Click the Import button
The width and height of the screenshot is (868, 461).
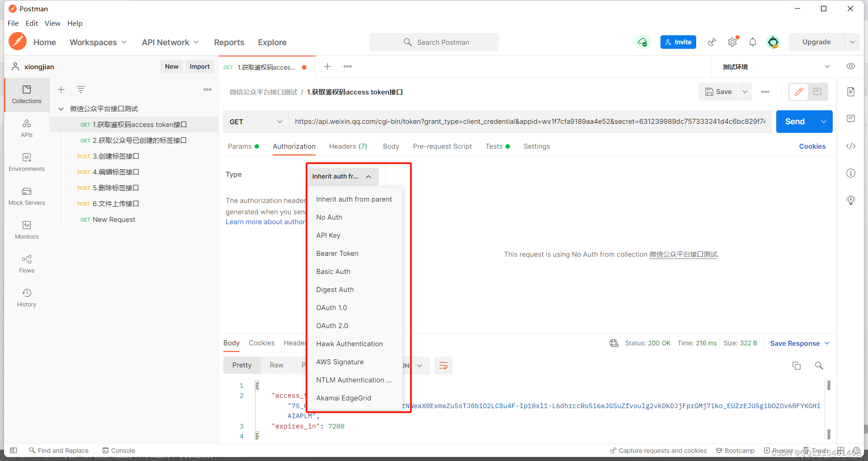tap(199, 66)
